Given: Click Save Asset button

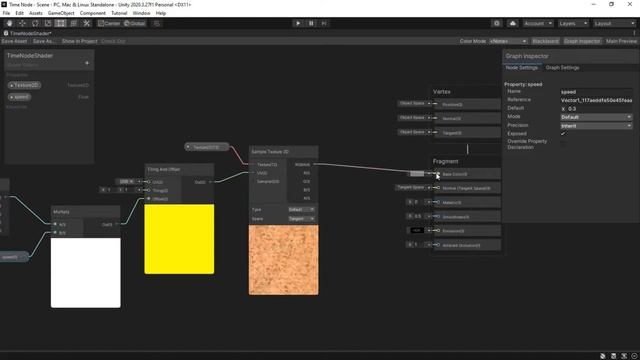Looking at the screenshot, I should (x=14, y=41).
